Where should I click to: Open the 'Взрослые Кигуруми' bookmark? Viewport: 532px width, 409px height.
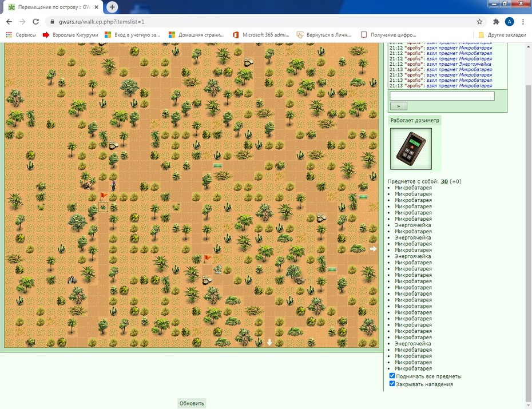tap(70, 34)
